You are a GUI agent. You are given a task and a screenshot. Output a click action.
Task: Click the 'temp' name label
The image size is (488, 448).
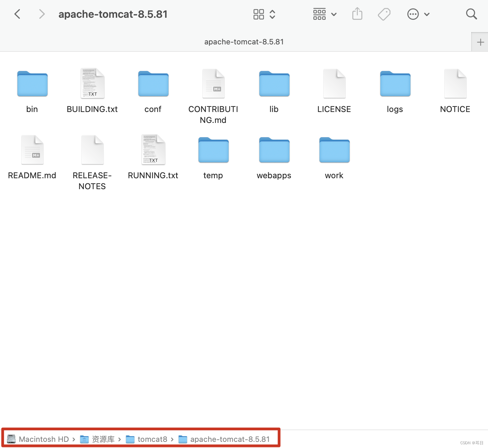pyautogui.click(x=213, y=176)
